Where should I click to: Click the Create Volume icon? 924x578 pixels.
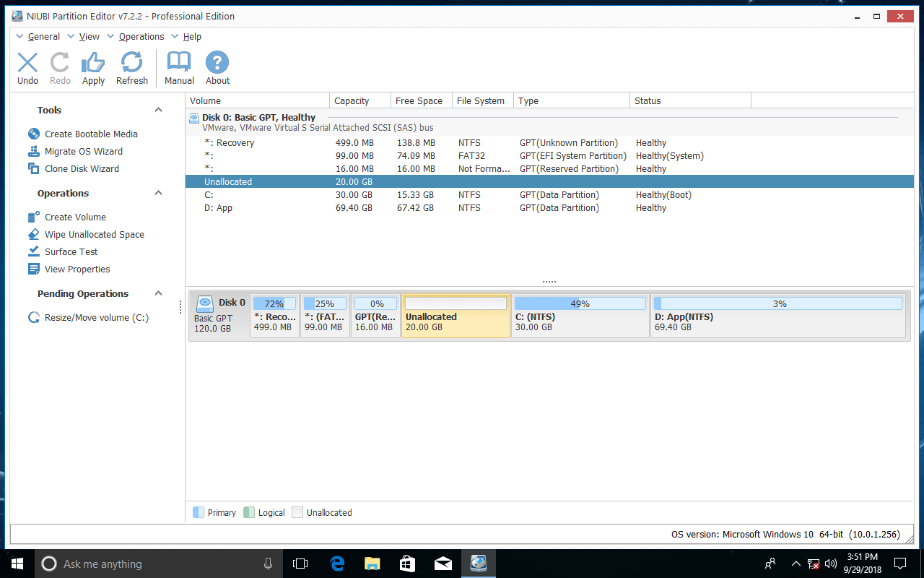[x=33, y=217]
